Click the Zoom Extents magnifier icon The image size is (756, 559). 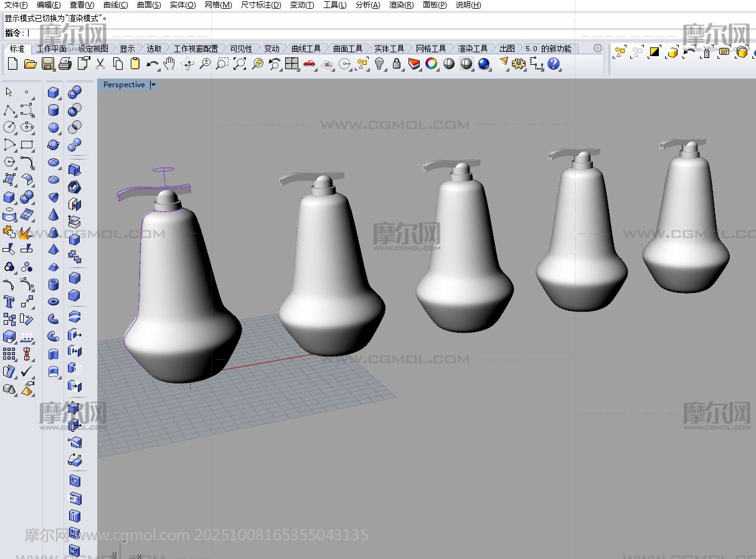tap(240, 64)
